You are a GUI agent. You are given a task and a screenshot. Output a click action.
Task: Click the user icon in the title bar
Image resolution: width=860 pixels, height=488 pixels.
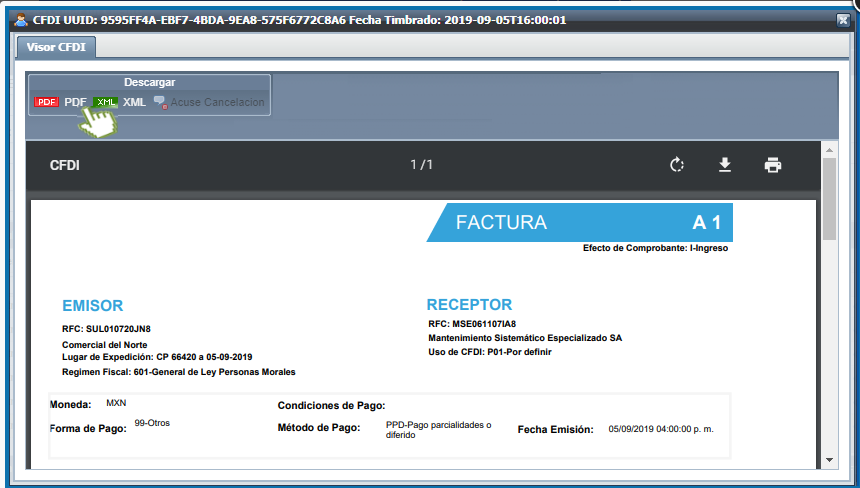click(x=19, y=18)
